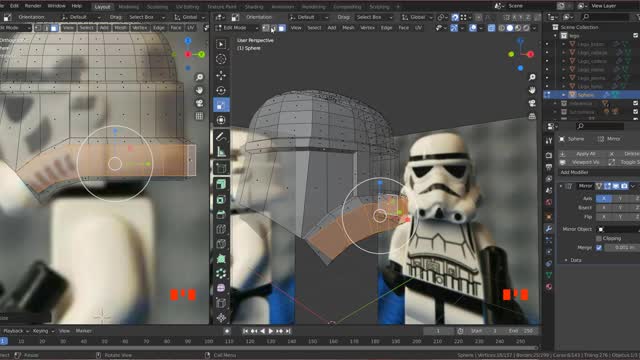Switch to solid viewport shading

(510, 28)
